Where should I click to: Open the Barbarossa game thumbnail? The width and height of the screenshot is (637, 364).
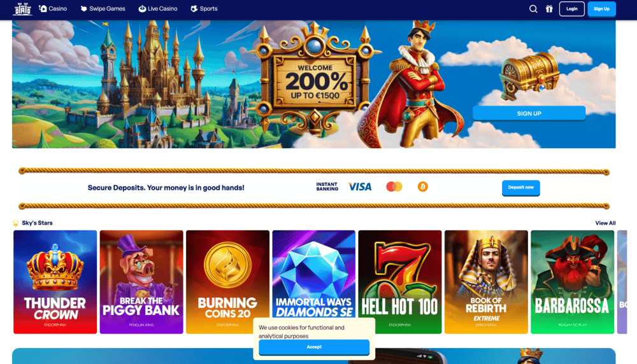click(573, 282)
